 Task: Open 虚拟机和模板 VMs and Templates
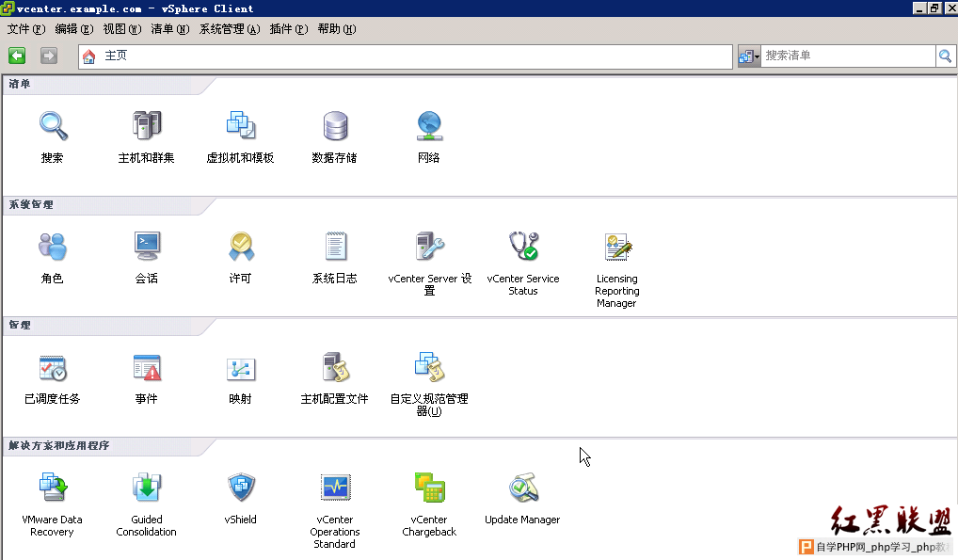pyautogui.click(x=241, y=125)
